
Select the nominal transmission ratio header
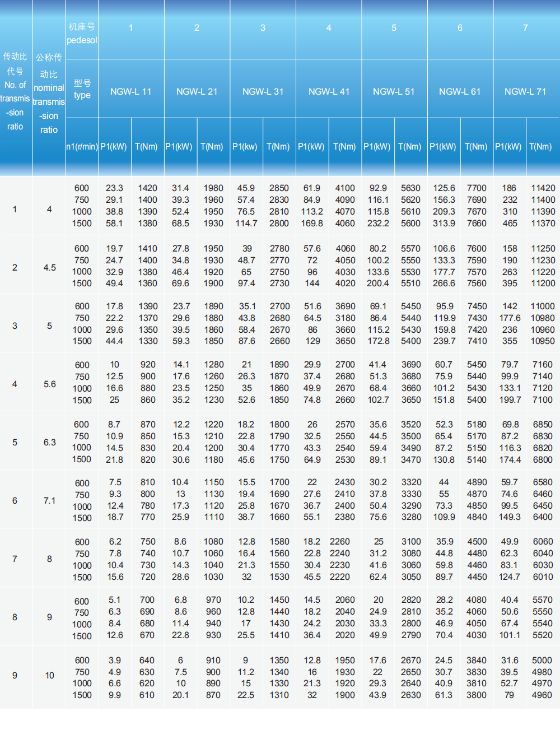pyautogui.click(x=49, y=94)
